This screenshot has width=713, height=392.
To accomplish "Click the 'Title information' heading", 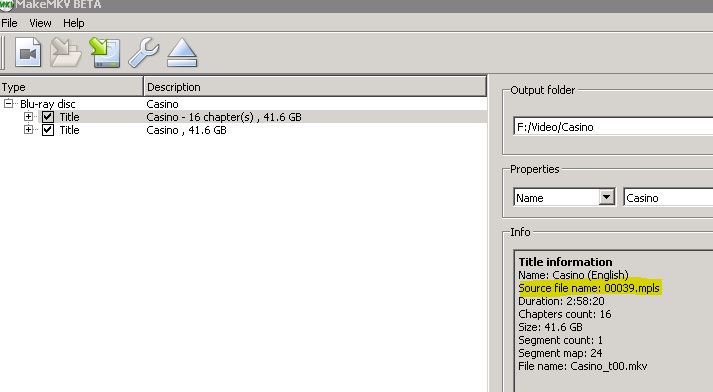I will coord(565,262).
